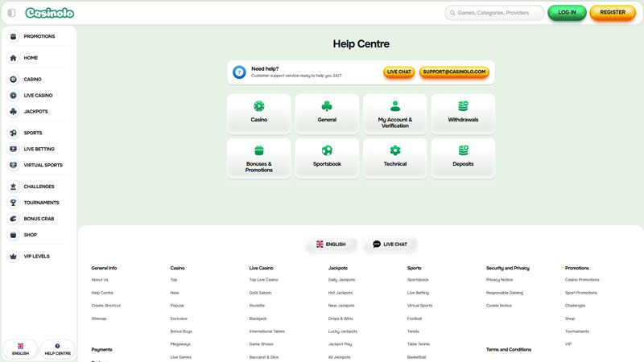The width and height of the screenshot is (644, 362).
Task: Open My Account & Verification help card
Action: point(395,113)
